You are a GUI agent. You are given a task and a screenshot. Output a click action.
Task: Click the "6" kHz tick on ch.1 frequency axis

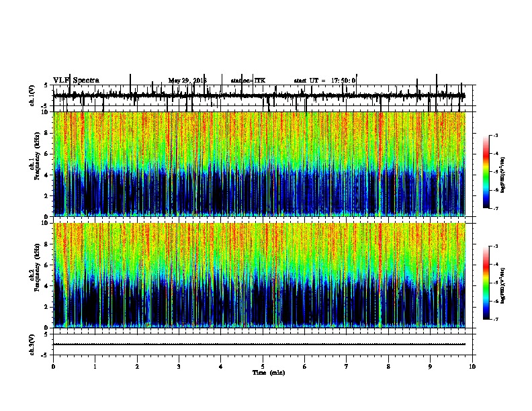click(x=47, y=154)
